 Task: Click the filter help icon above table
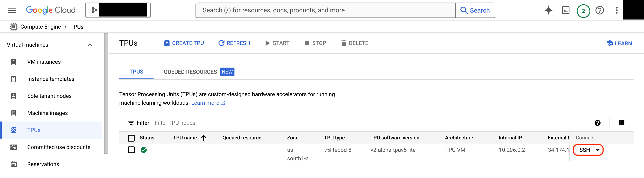[x=597, y=123]
